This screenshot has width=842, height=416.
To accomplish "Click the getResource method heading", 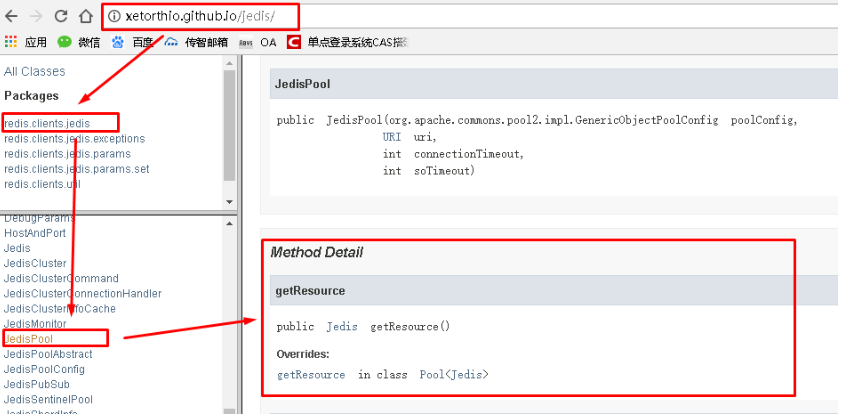I will [310, 290].
